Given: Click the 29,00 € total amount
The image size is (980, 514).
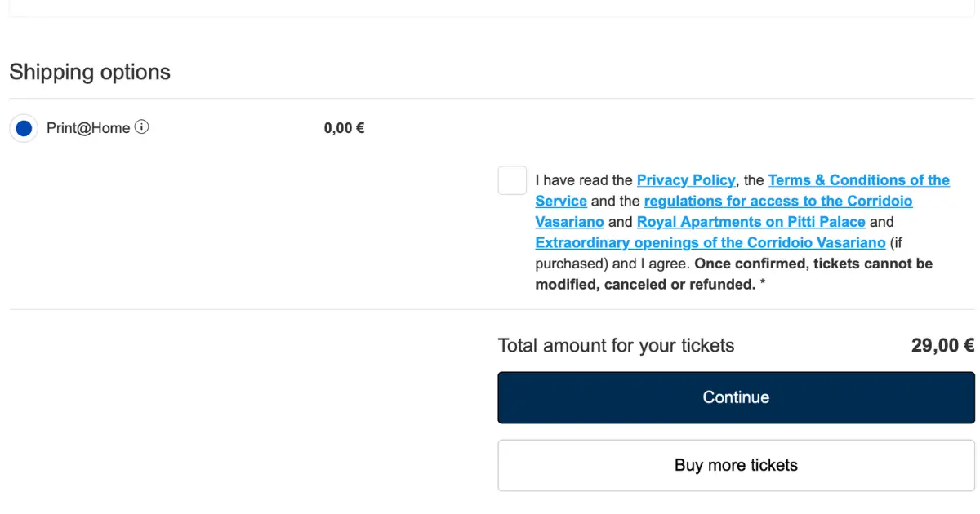Looking at the screenshot, I should click(943, 346).
